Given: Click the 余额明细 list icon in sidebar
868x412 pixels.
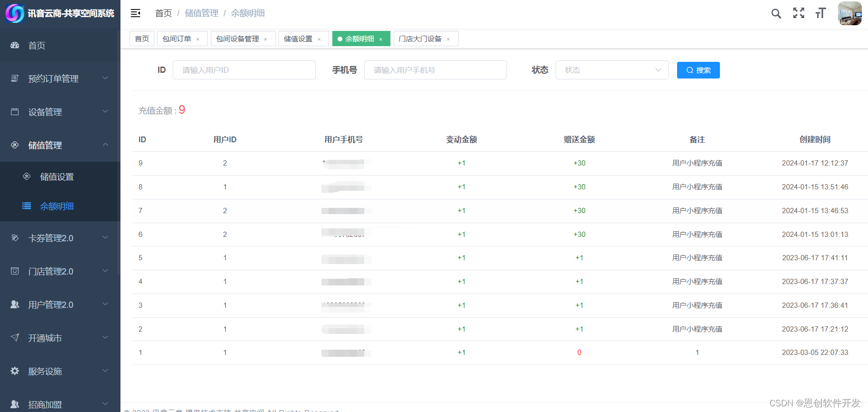Looking at the screenshot, I should click(27, 206).
